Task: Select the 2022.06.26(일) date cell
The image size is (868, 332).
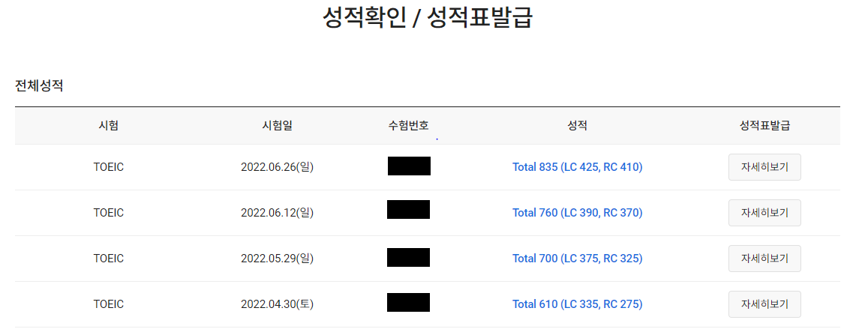Action: pyautogui.click(x=278, y=167)
